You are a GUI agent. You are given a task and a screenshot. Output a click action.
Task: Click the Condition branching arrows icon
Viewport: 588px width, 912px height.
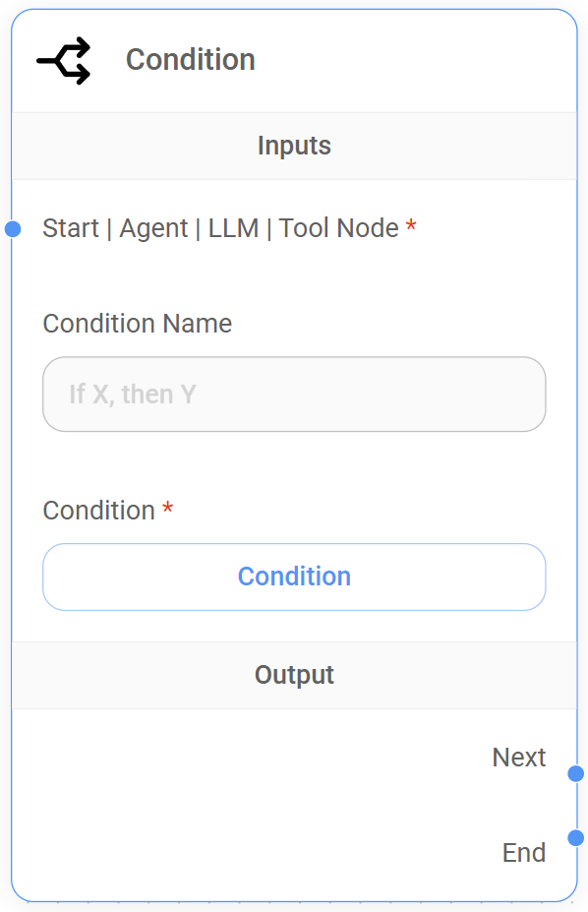click(64, 60)
